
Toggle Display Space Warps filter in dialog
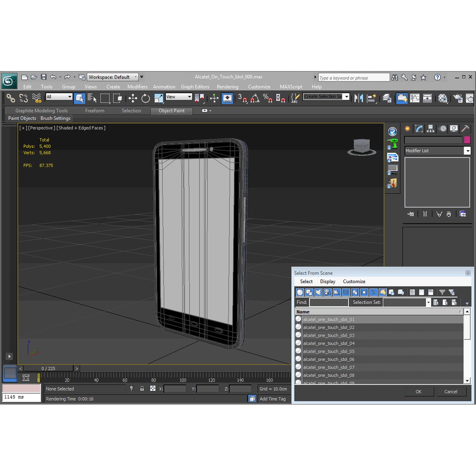pyautogui.click(x=346, y=292)
